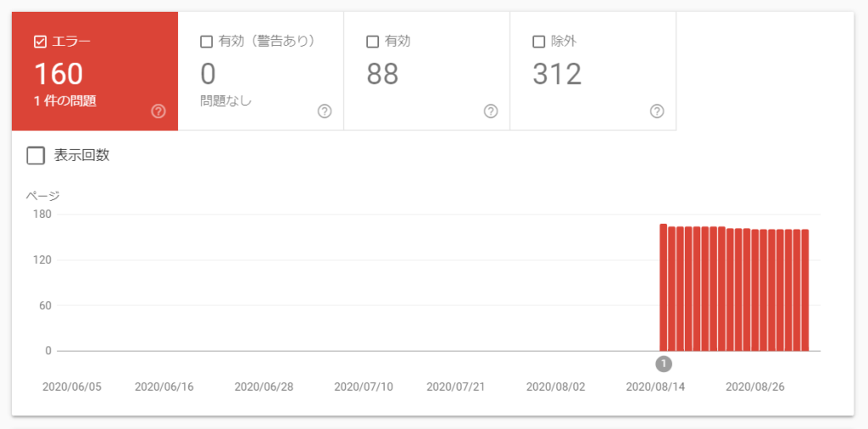The height and width of the screenshot is (429, 868).
Task: Enable the 有効(警告あり) checkbox
Action: click(206, 42)
